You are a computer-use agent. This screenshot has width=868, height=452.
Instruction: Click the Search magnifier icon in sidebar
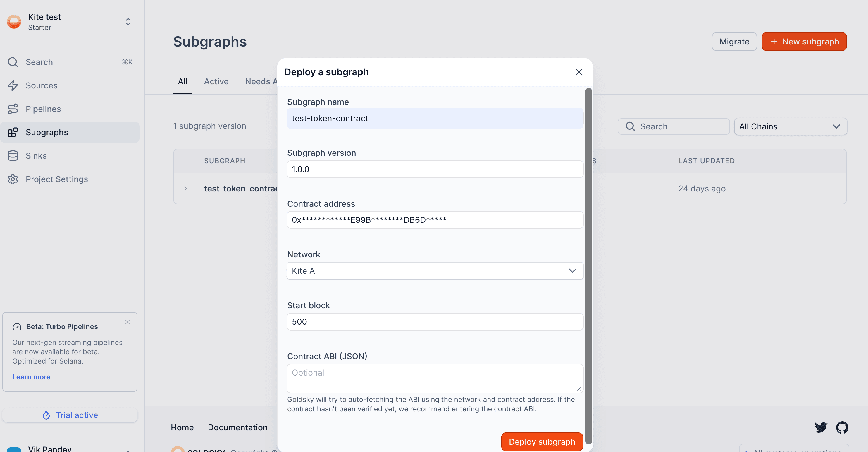13,62
